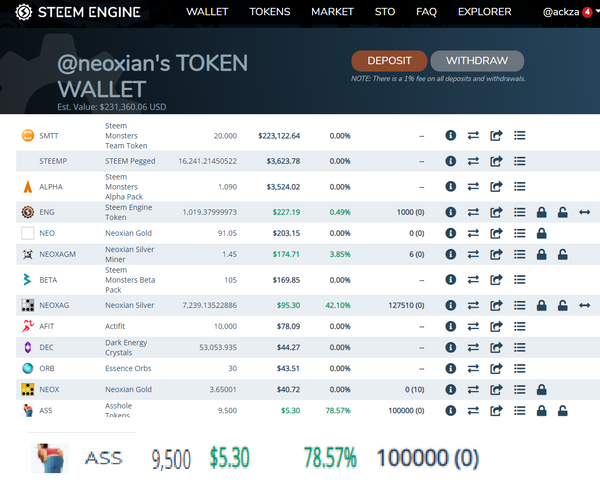This screenshot has width=600, height=487.
Task: Click the Essence Orbs token name
Action: pyautogui.click(x=128, y=368)
